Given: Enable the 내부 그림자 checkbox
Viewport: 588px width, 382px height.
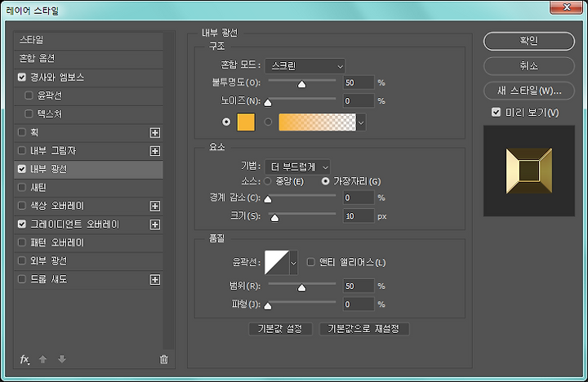Looking at the screenshot, I should click(x=22, y=151).
